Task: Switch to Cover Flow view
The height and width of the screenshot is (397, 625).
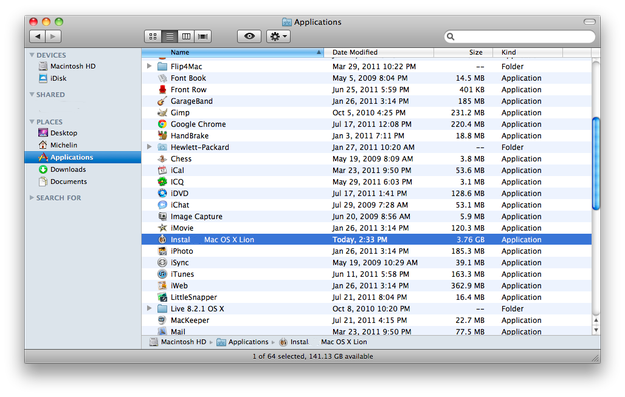Action: coord(203,36)
